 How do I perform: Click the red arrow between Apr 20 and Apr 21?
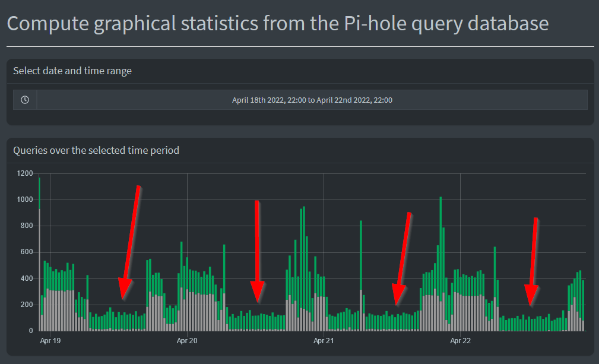[x=257, y=249]
